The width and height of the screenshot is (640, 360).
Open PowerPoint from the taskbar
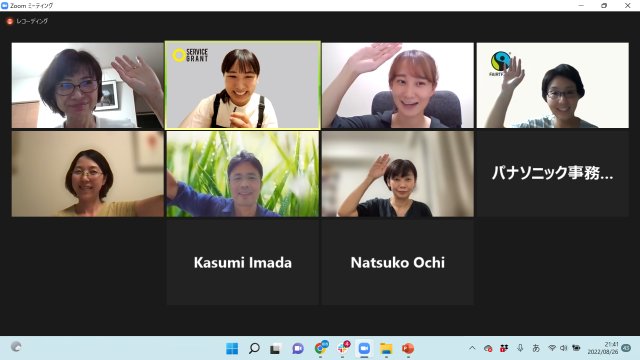tap(408, 348)
